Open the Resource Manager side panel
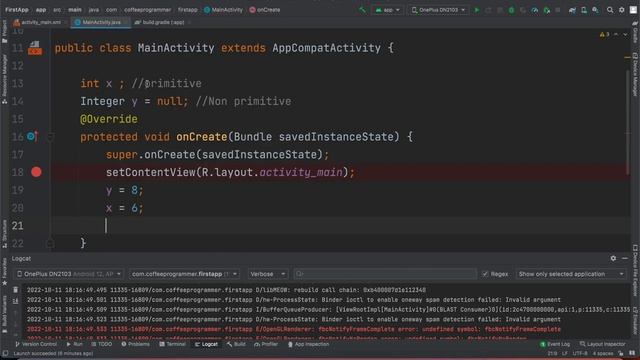640x360 pixels. (x=4, y=79)
